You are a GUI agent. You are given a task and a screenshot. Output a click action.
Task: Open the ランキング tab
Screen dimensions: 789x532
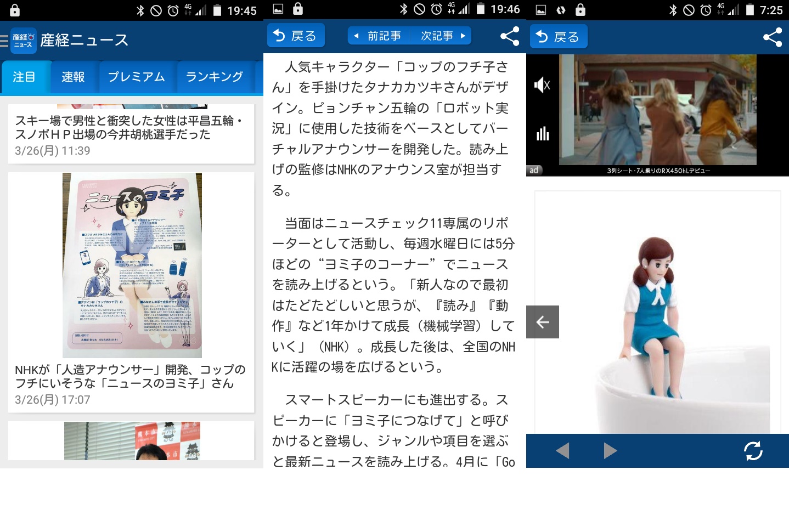click(x=215, y=77)
